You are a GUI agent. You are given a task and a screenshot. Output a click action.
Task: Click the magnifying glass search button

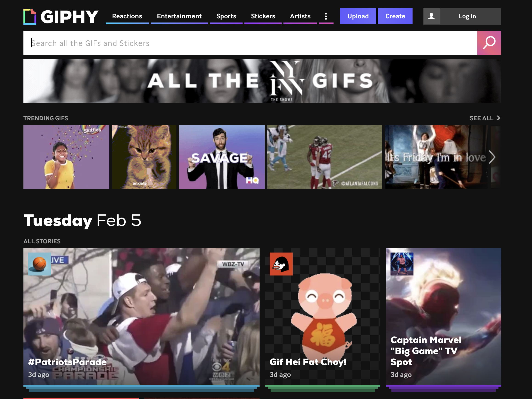(x=489, y=43)
